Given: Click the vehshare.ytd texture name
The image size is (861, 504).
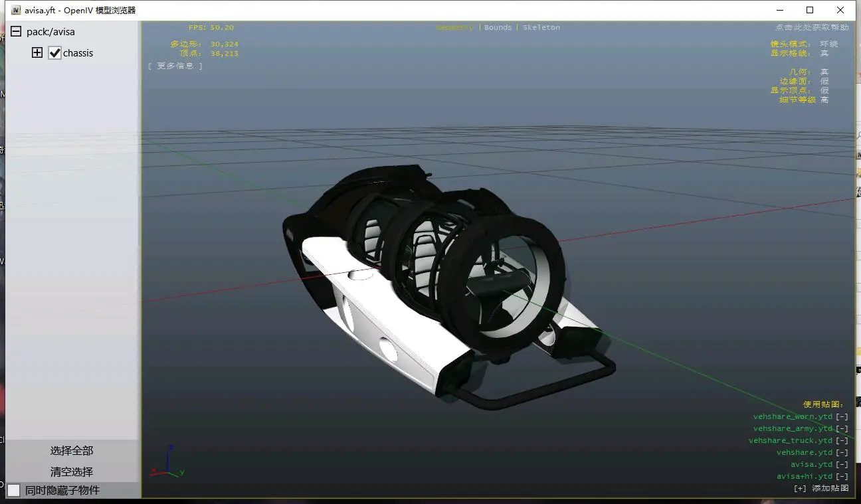Looking at the screenshot, I should pos(805,453).
